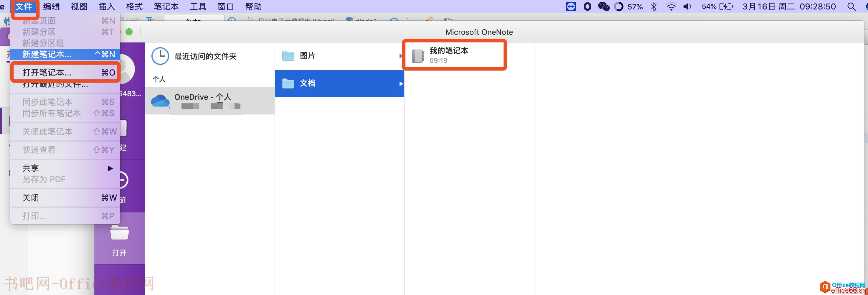Open the 插入 menu
Image resolution: width=868 pixels, height=295 pixels.
[x=106, y=6]
